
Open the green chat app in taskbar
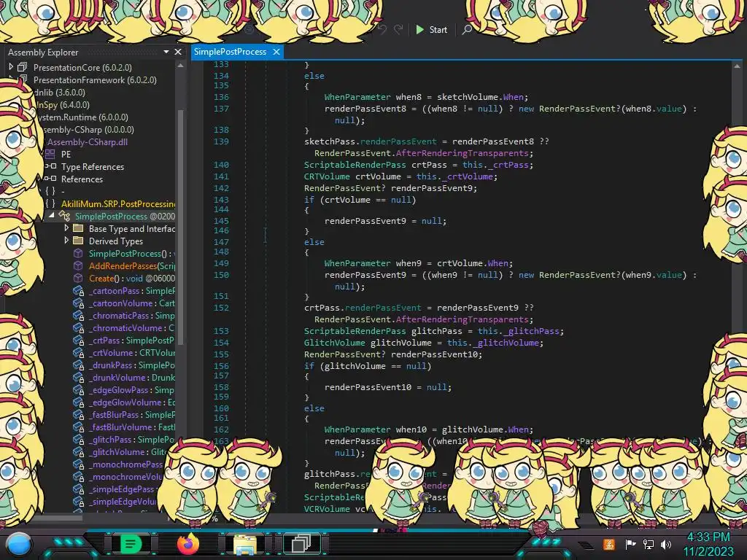[x=130, y=544]
